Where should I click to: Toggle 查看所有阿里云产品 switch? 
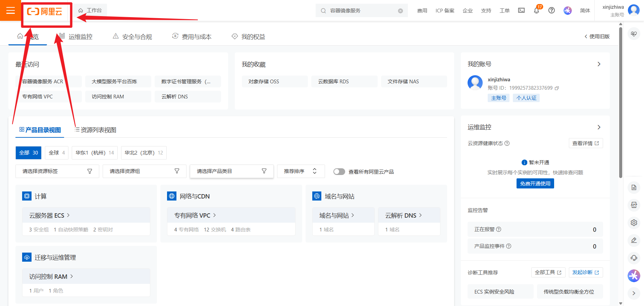(339, 172)
